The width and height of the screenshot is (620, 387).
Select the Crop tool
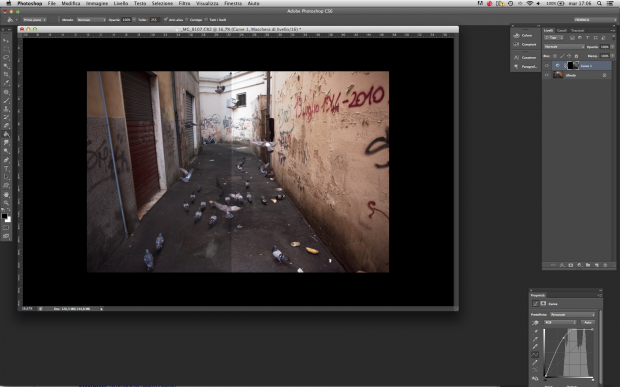[x=6, y=75]
